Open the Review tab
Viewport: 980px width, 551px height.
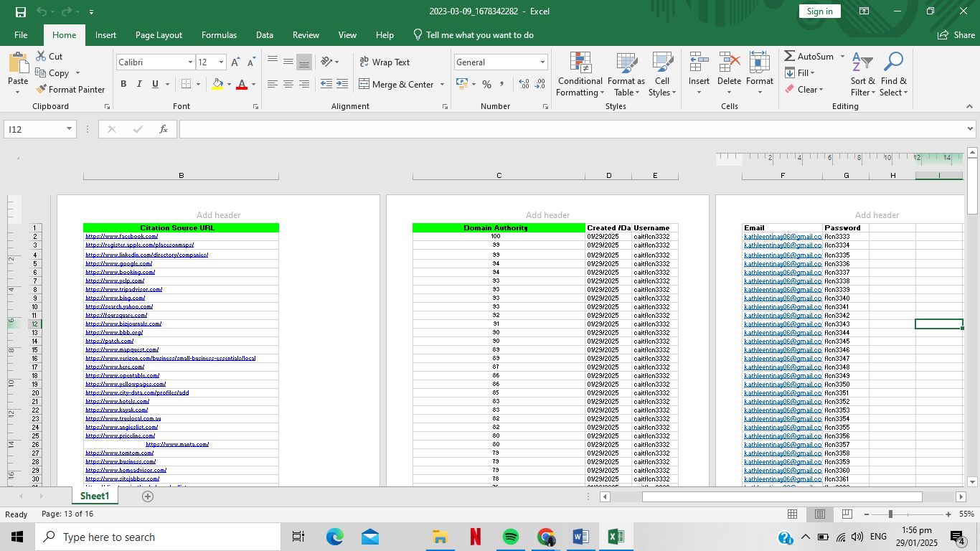(306, 34)
